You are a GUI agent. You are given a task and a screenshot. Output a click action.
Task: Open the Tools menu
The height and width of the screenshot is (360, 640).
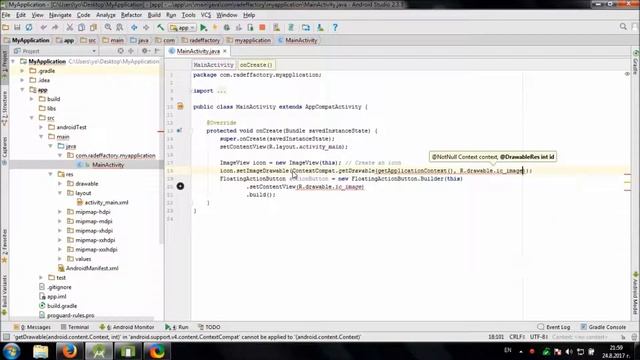tap(188, 15)
